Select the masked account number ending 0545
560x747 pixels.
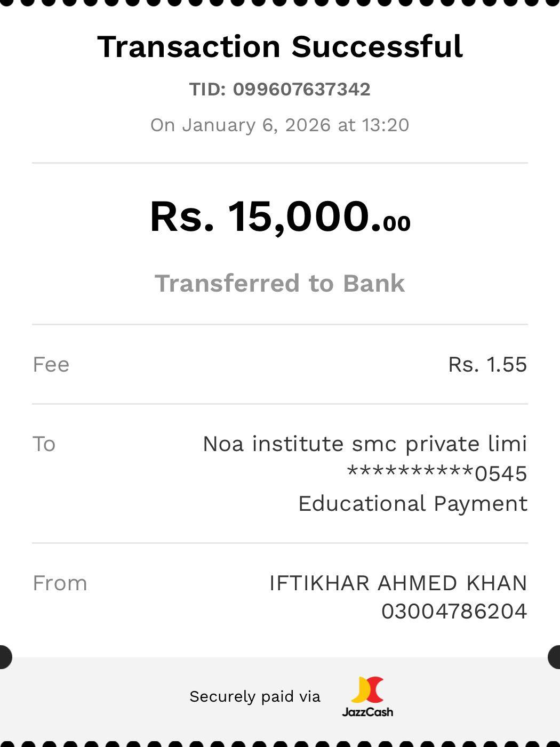(x=437, y=473)
